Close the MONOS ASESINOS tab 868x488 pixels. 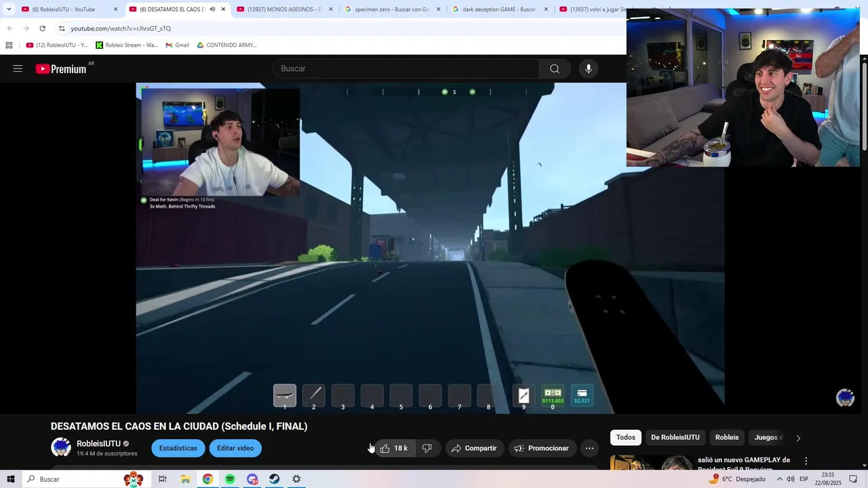point(331,9)
